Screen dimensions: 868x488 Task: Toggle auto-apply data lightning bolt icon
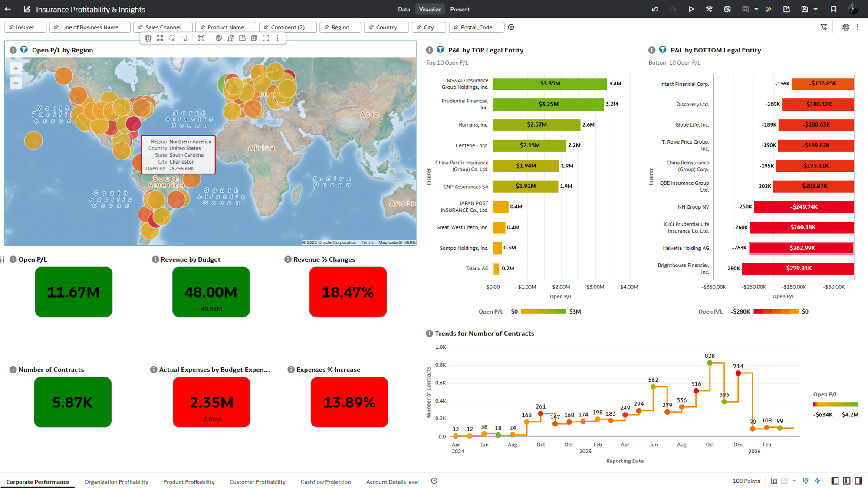click(x=818, y=481)
